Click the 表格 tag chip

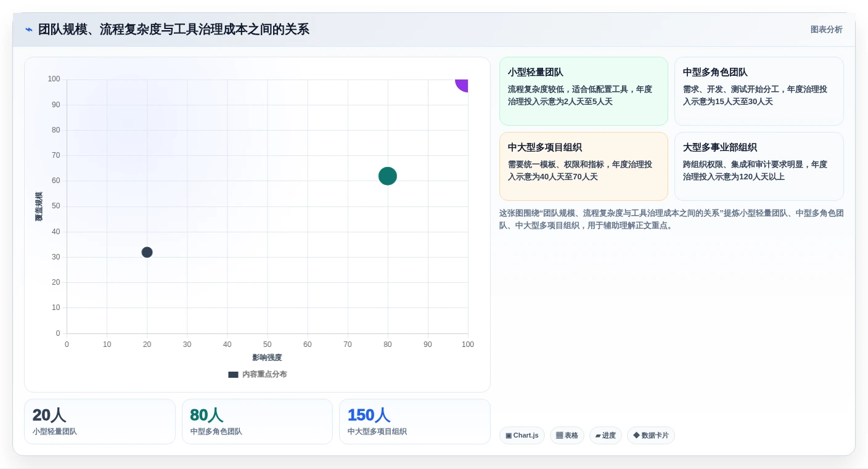pos(567,436)
